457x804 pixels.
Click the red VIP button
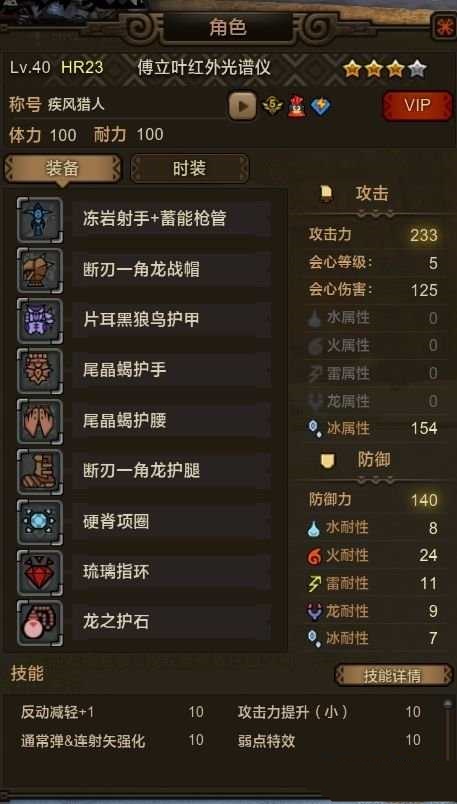pyautogui.click(x=417, y=106)
